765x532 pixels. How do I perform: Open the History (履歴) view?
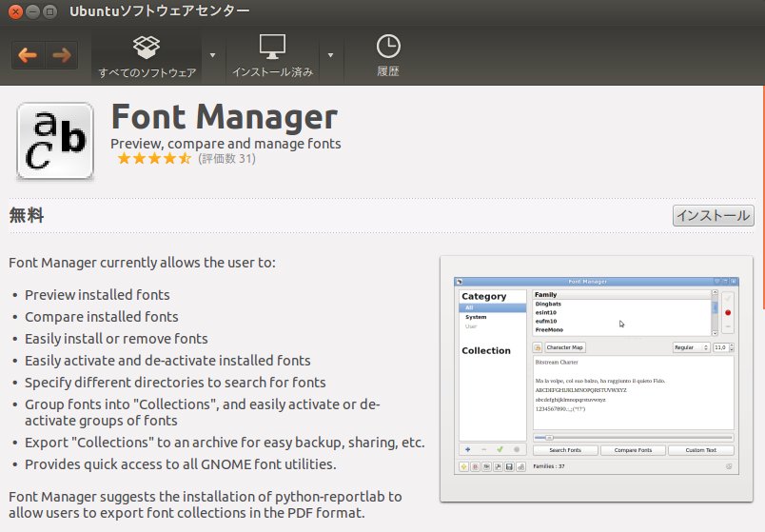click(388, 56)
